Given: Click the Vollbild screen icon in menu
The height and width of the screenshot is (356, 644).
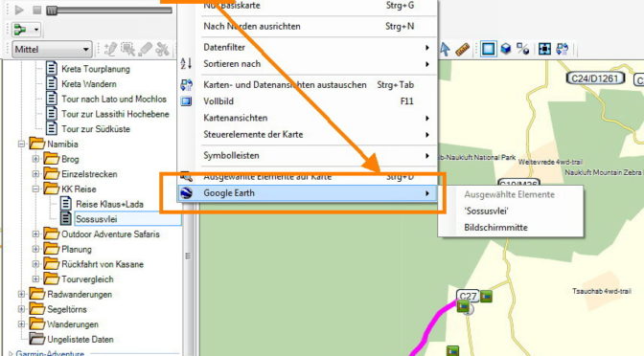Looking at the screenshot, I should 187,101.
